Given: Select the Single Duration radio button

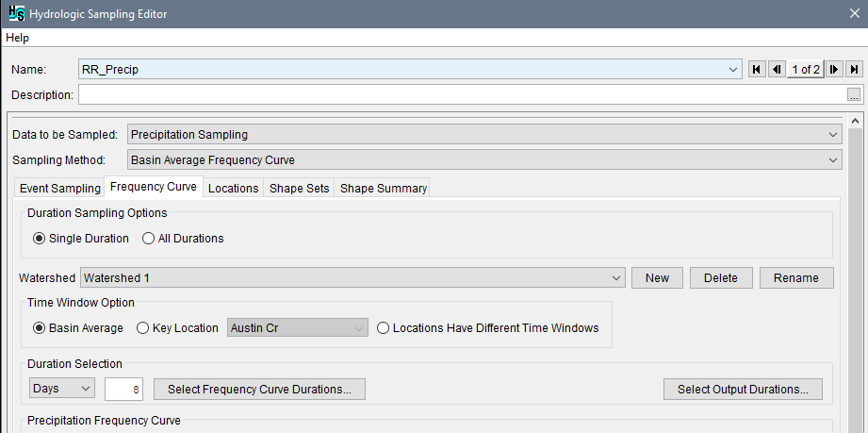Looking at the screenshot, I should point(40,239).
